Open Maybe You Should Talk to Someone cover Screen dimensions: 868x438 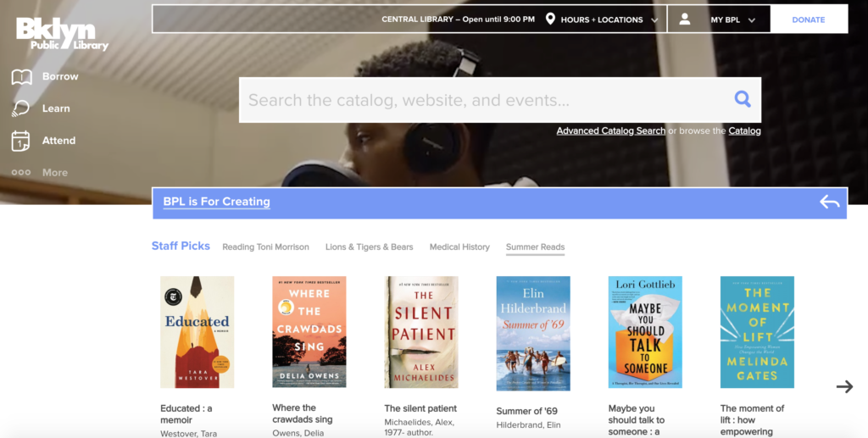[x=645, y=332]
